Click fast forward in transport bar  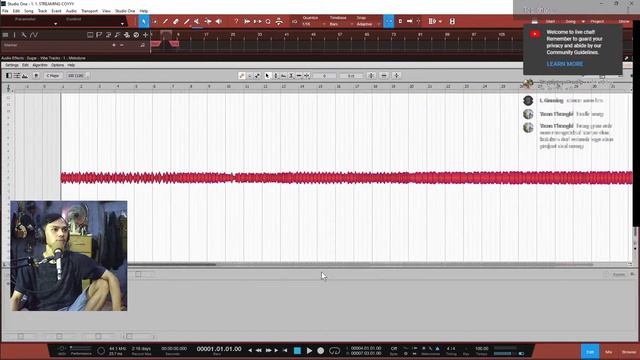pyautogui.click(x=268, y=351)
